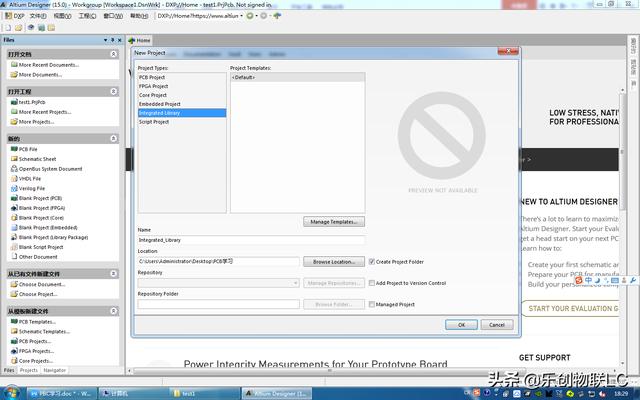The image size is (640, 400).
Task: Click the open folder toolbar icon
Action: [x=19, y=28]
